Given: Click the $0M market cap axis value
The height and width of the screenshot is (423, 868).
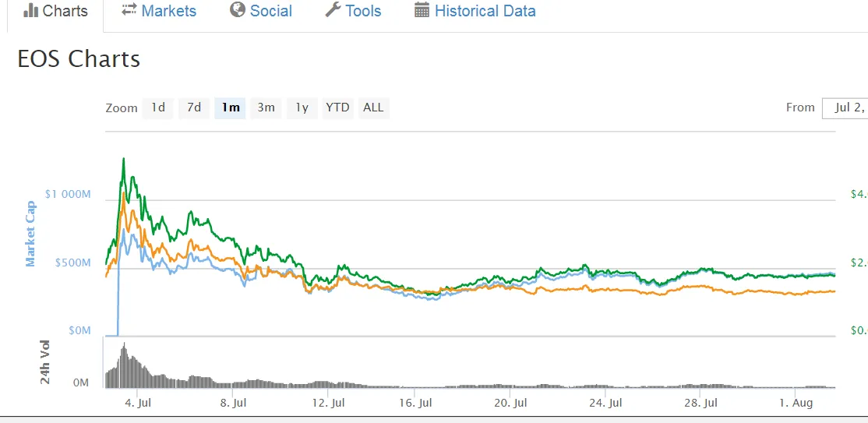Looking at the screenshot, I should (x=79, y=330).
